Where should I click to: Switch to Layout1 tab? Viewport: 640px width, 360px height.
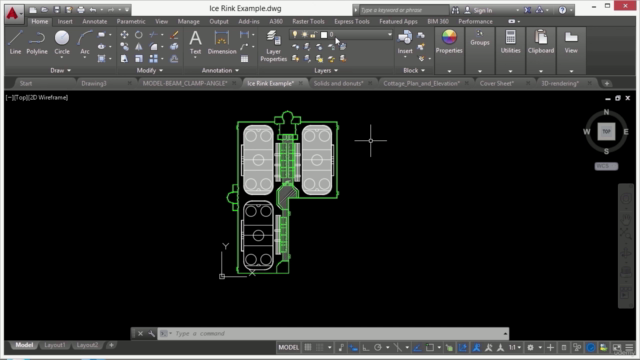click(54, 345)
